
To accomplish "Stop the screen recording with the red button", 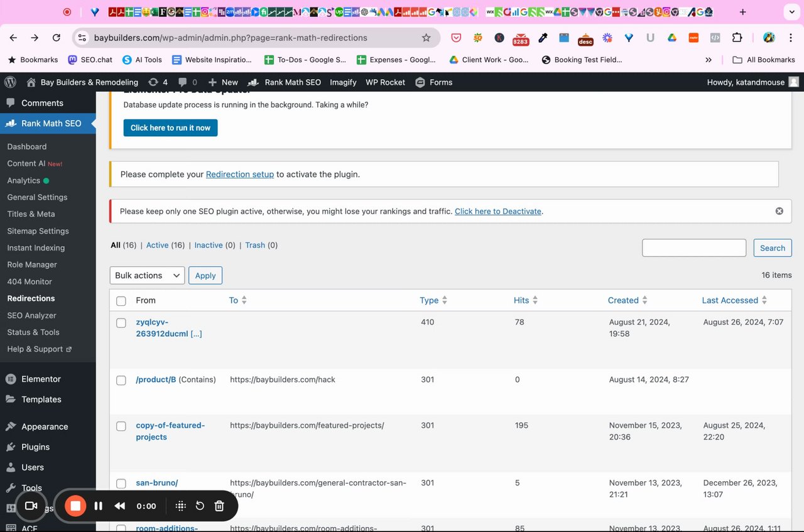I will [x=75, y=506].
